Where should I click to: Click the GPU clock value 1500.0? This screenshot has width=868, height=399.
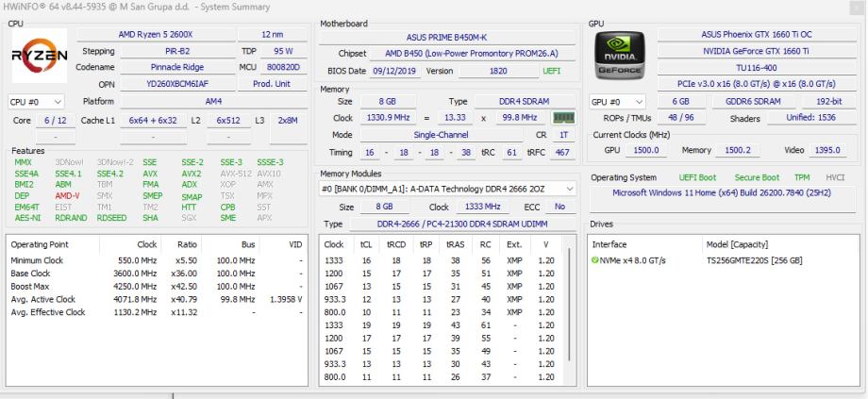click(x=646, y=150)
